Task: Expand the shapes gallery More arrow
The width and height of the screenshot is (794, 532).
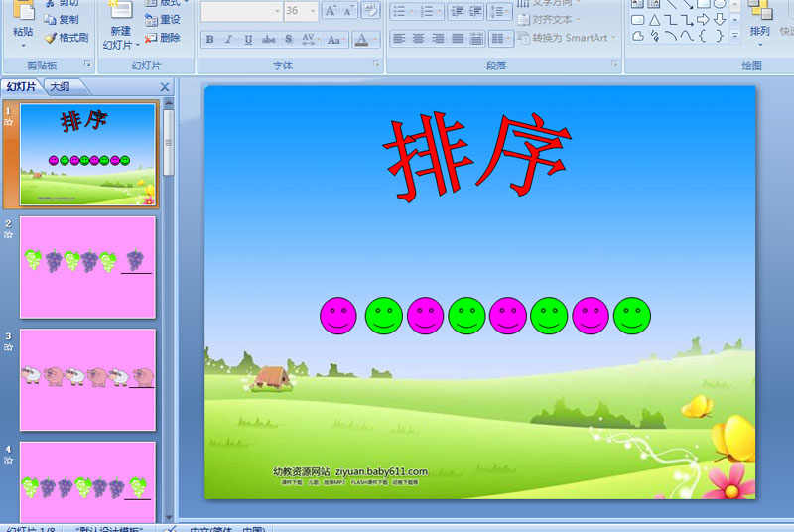Action: point(735,36)
